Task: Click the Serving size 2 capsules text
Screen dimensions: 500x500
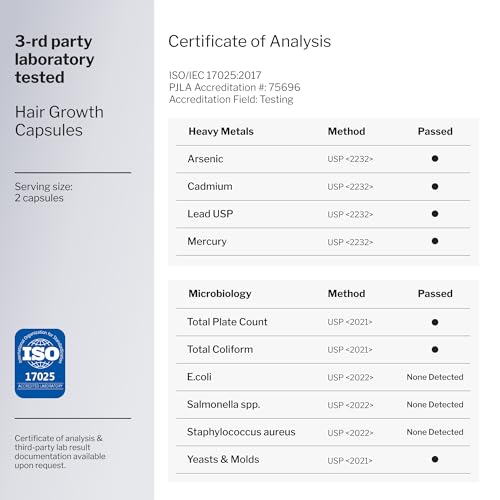Action: tap(43, 192)
